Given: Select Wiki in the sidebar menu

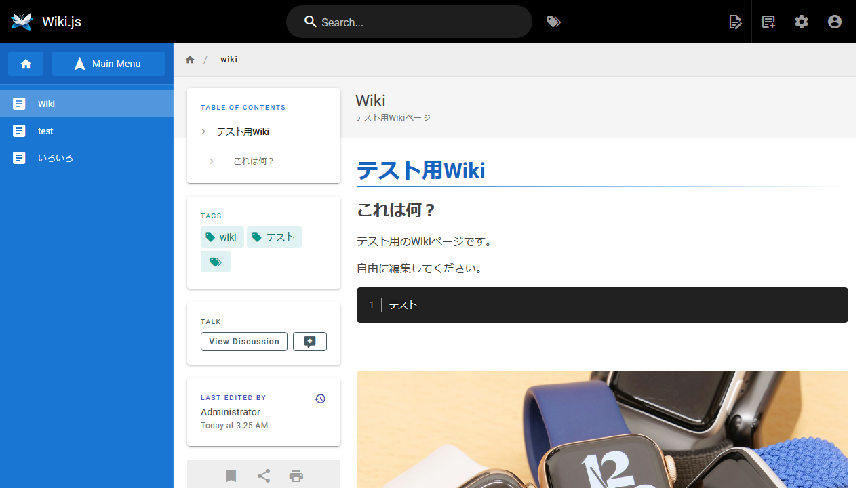Looking at the screenshot, I should (x=87, y=104).
